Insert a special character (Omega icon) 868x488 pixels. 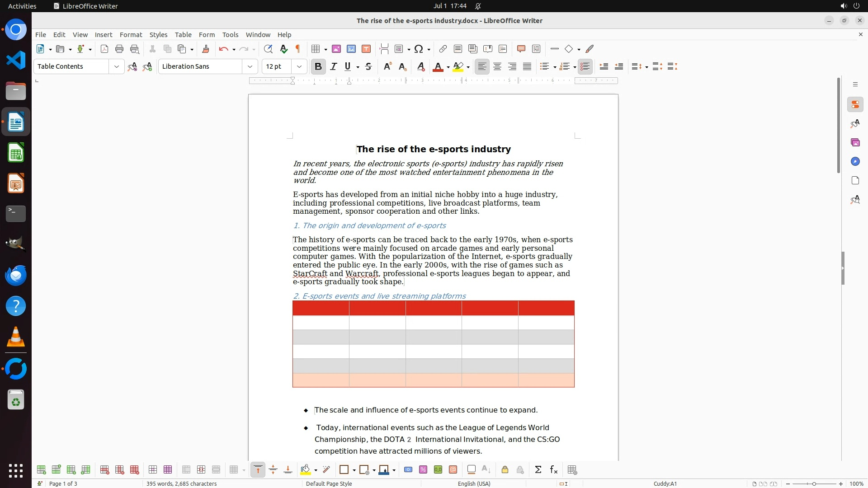point(419,49)
